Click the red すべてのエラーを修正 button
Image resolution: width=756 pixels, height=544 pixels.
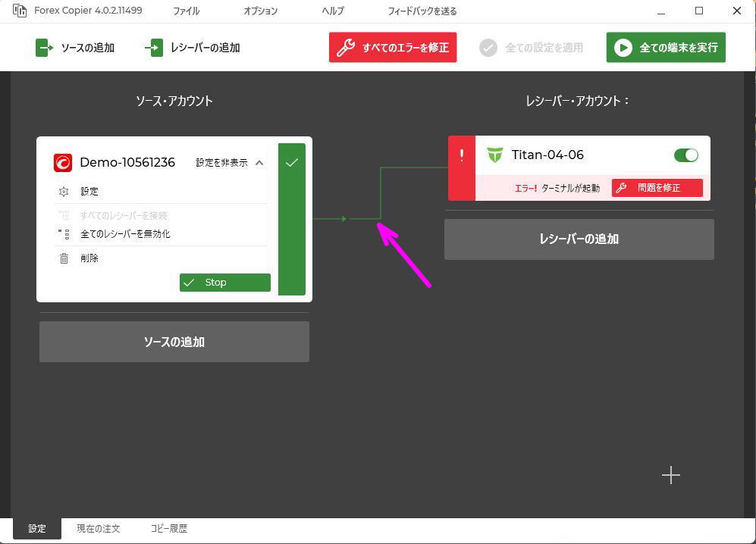pyautogui.click(x=393, y=47)
